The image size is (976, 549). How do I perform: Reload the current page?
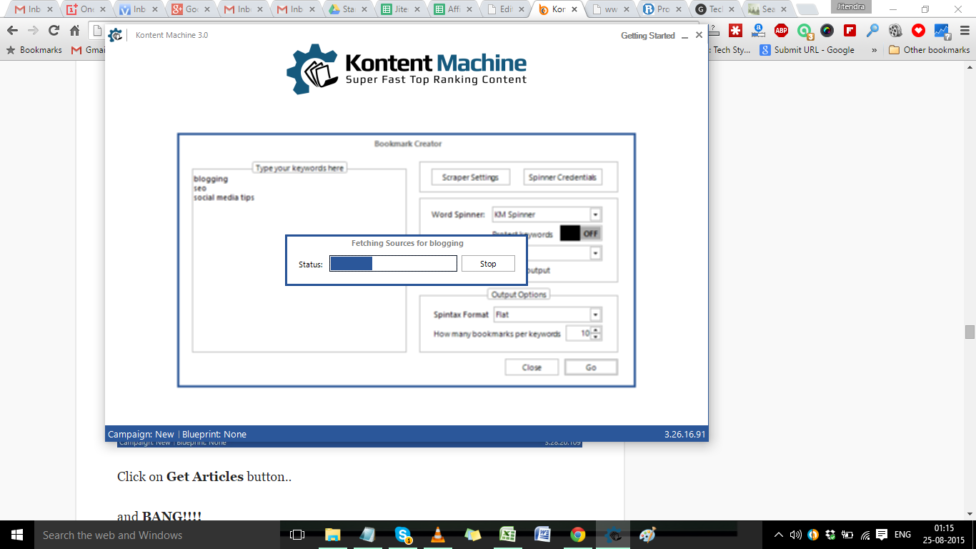(54, 30)
